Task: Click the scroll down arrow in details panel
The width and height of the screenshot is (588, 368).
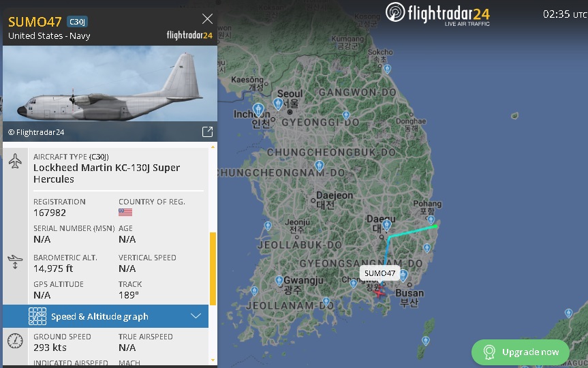Action: click(x=213, y=360)
